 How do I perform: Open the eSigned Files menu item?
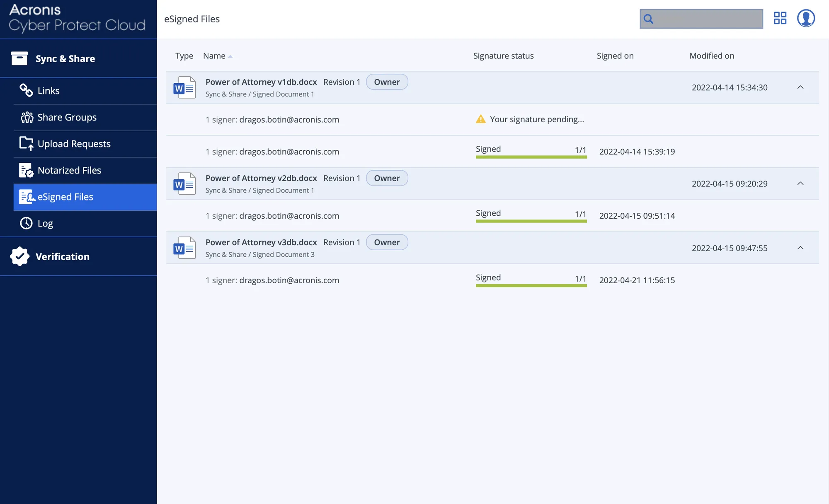[65, 197]
